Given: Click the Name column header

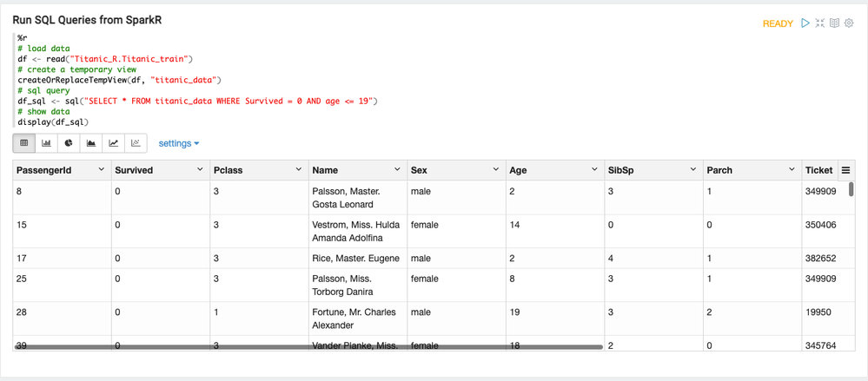Looking at the screenshot, I should pos(326,170).
